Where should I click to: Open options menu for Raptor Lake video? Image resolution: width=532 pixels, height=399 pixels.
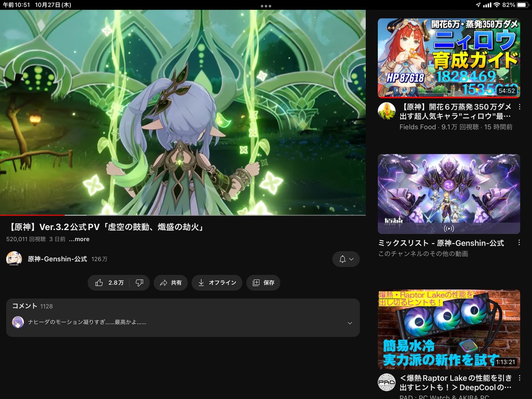pos(520,379)
